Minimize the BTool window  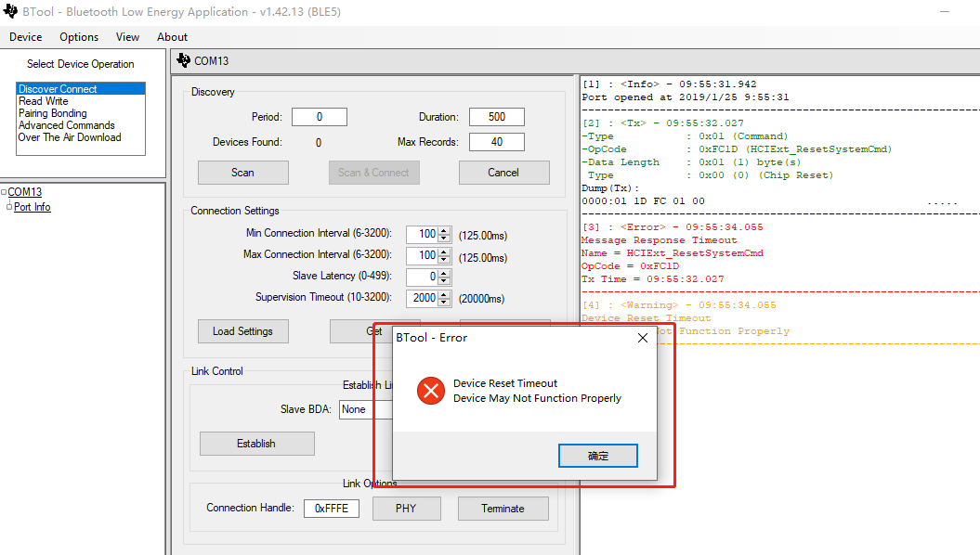pos(945,11)
